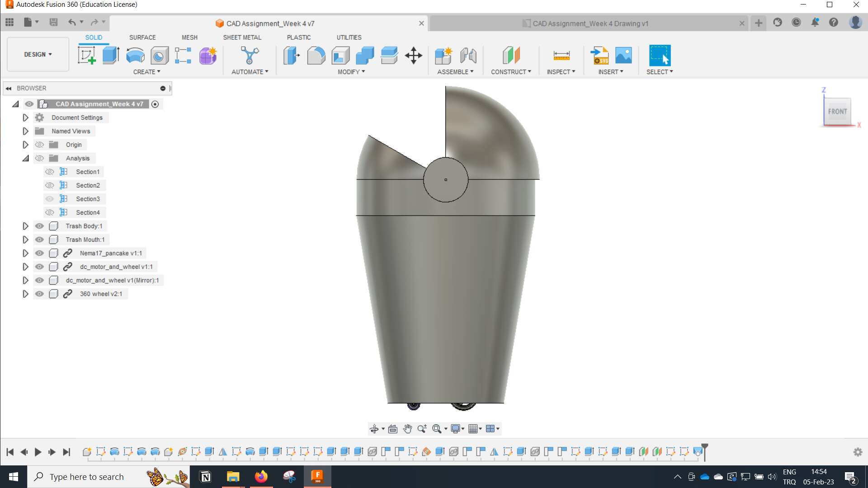Open the MODIFY dropdown menu
This screenshot has width=868, height=488.
coord(351,72)
